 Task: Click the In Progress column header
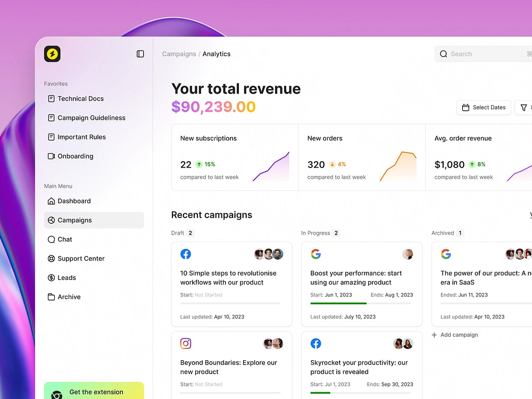pyautogui.click(x=320, y=233)
